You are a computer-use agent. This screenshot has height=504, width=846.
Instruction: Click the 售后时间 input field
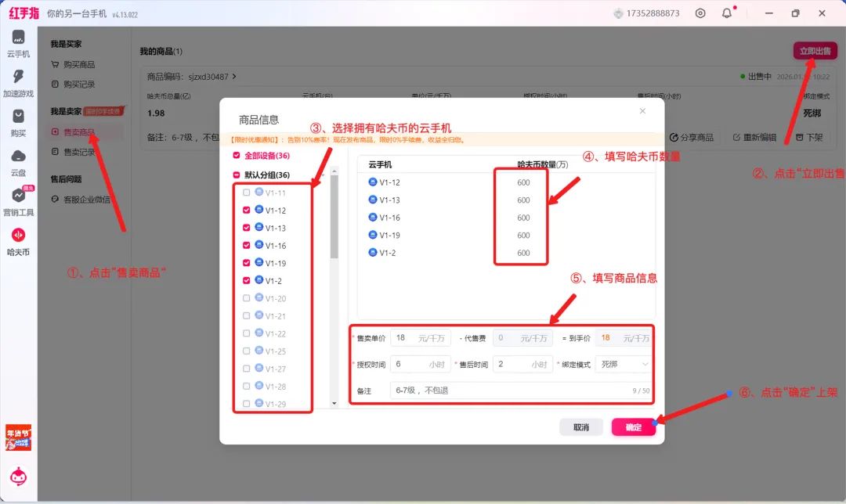point(522,365)
